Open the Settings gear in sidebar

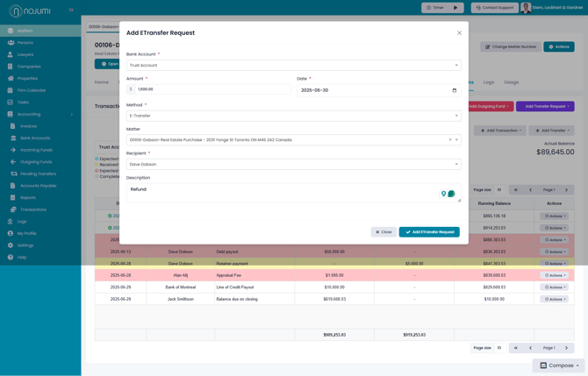11,245
